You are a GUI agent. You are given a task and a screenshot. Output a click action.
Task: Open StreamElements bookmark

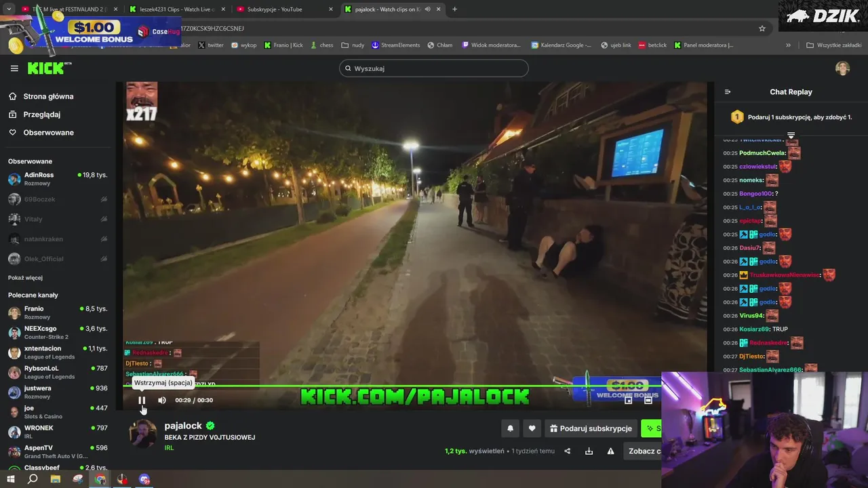pos(395,45)
